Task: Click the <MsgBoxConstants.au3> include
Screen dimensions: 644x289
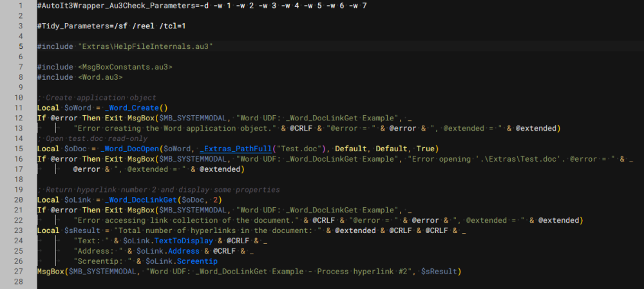Action: coord(125,66)
